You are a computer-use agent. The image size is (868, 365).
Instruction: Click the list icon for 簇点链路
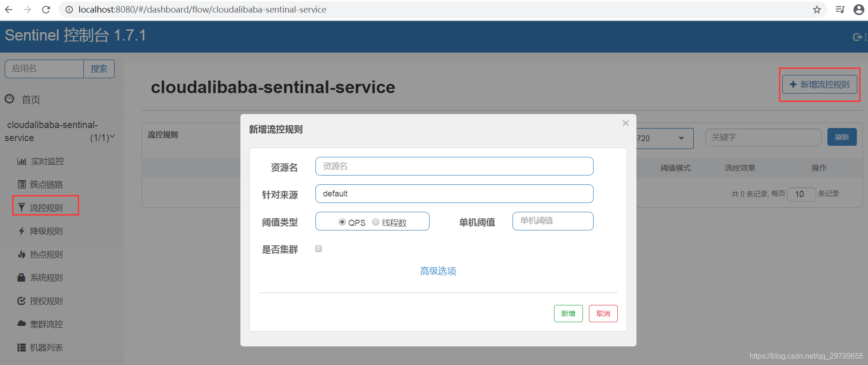tap(21, 184)
